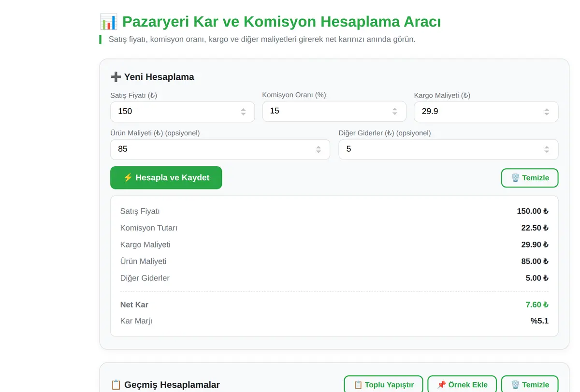The width and height of the screenshot is (580, 392).
Task: Click the plus icon beside Yeni Hesaplama
Action: coord(116,77)
